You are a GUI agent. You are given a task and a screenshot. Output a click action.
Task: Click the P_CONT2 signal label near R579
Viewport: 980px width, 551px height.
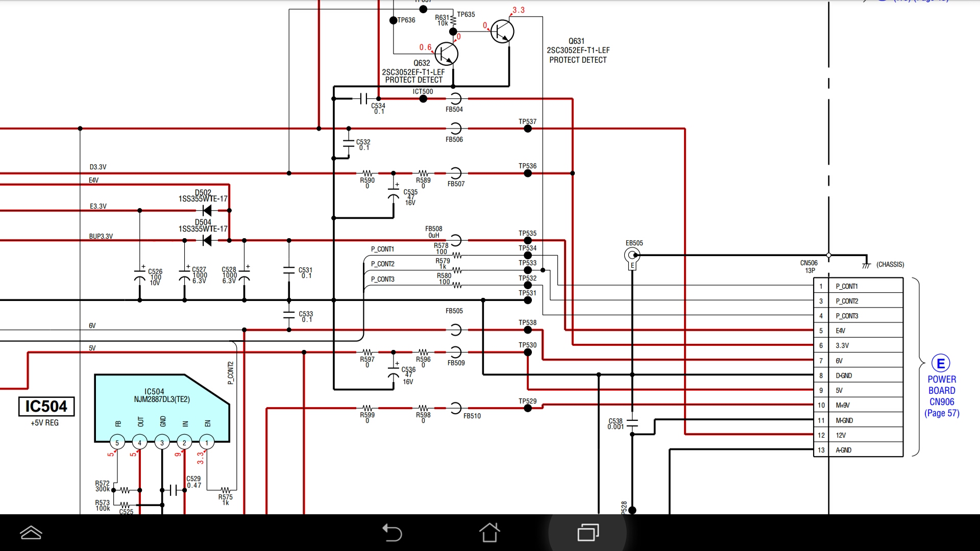pyautogui.click(x=383, y=264)
